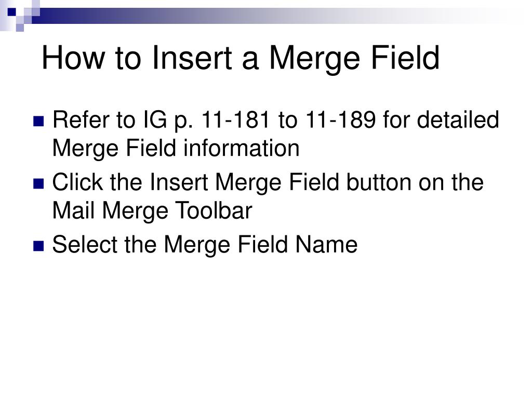Click the word 'Click' starting the second bullet
Image resolution: width=532 pixels, height=399 pixels.
coord(78,182)
